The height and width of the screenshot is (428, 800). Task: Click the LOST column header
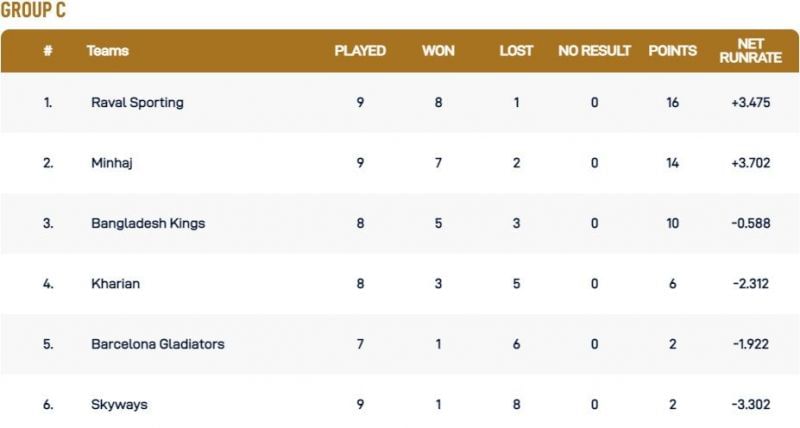516,51
